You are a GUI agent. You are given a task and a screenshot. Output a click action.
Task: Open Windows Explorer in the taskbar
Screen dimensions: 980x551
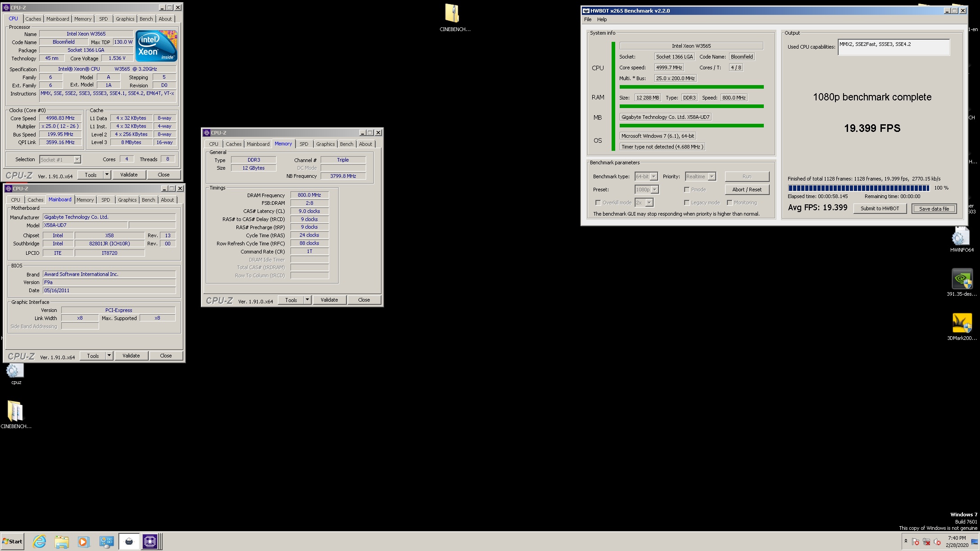coord(62,542)
